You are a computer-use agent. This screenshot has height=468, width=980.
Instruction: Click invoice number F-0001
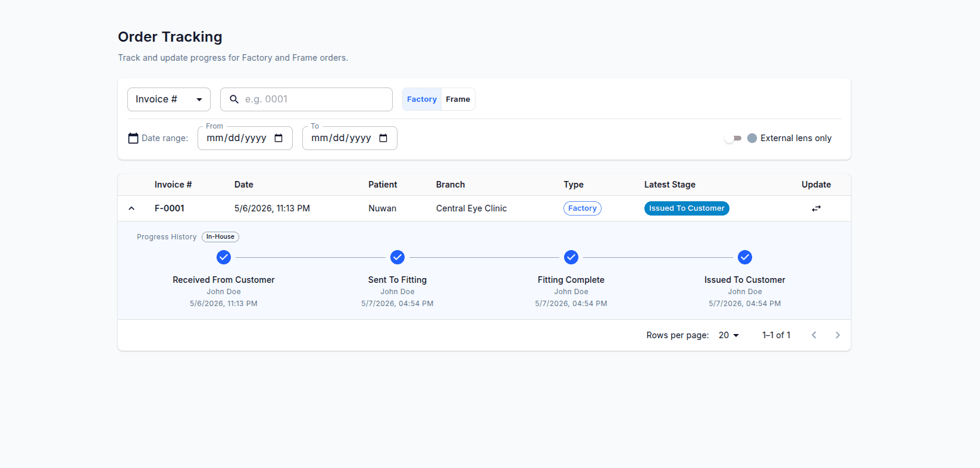click(170, 208)
